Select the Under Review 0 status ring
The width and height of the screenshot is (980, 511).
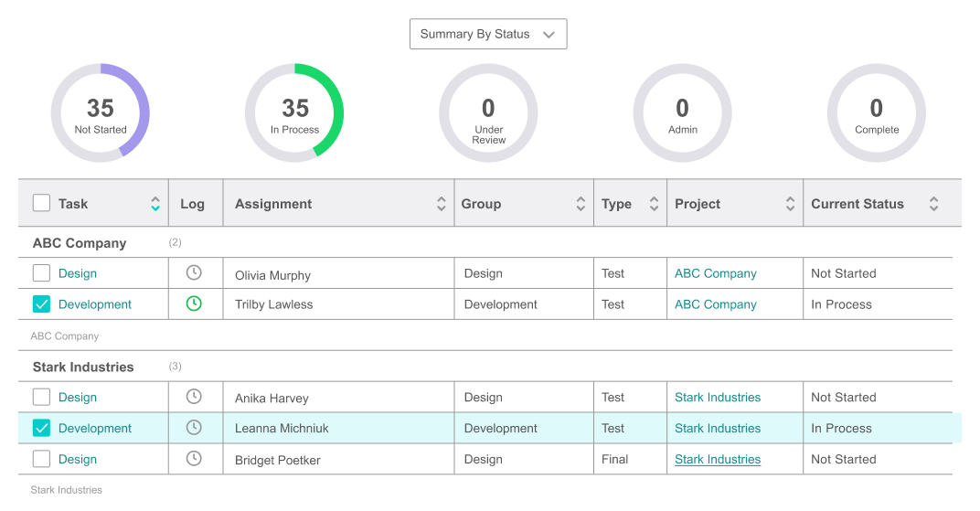pyautogui.click(x=488, y=113)
